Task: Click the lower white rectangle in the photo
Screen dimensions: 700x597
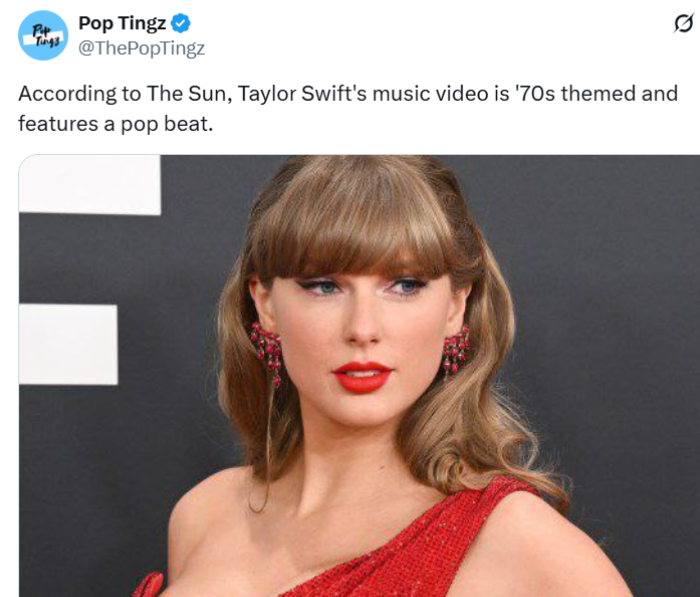Action: [x=68, y=344]
